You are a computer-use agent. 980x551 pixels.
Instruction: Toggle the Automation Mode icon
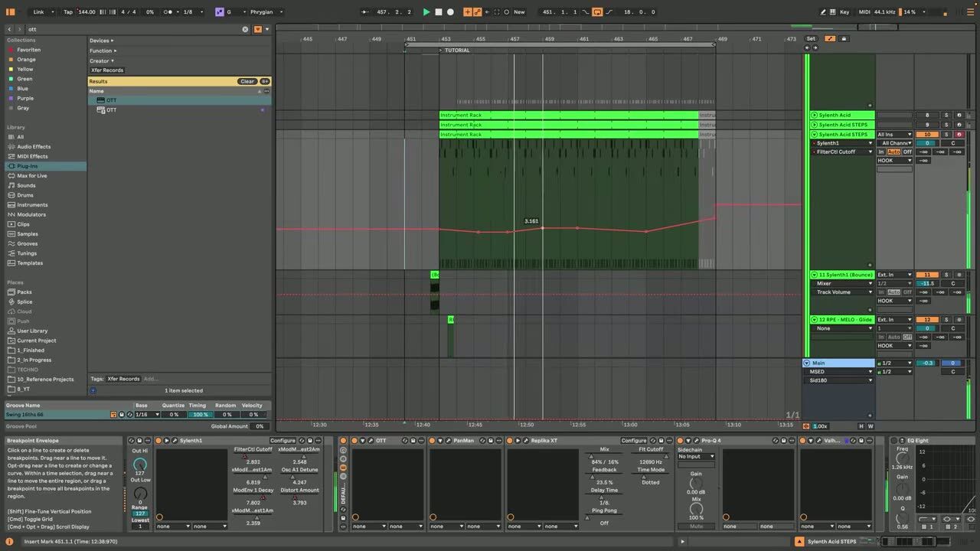(x=830, y=38)
